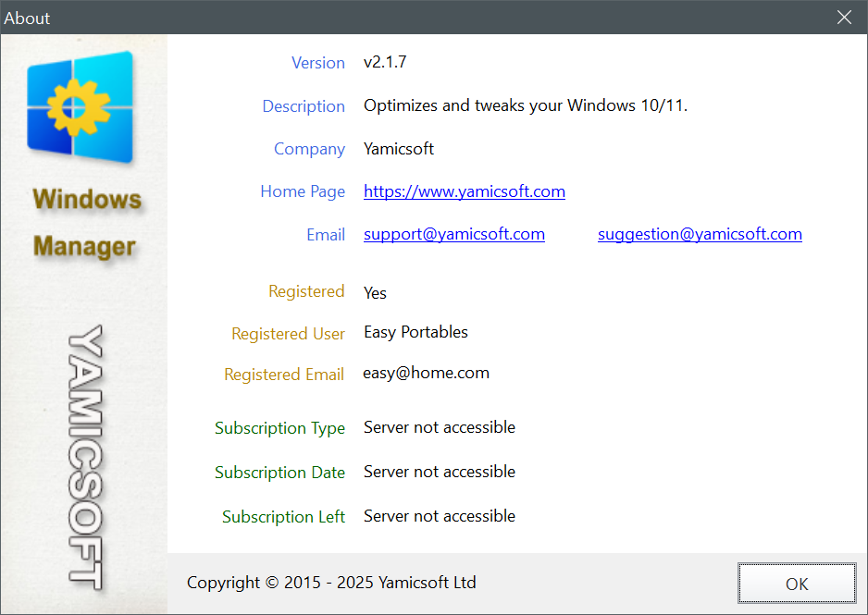Click the blue Email label
868x615 pixels.
click(326, 235)
